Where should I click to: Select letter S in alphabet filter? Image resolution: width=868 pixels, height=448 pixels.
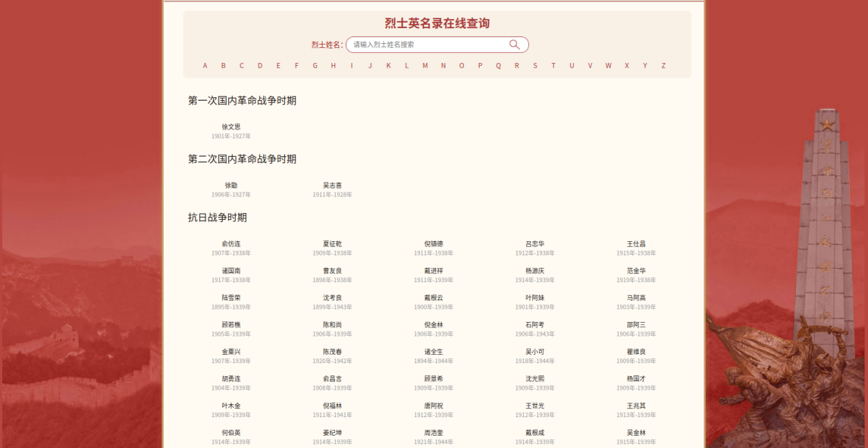tap(535, 66)
